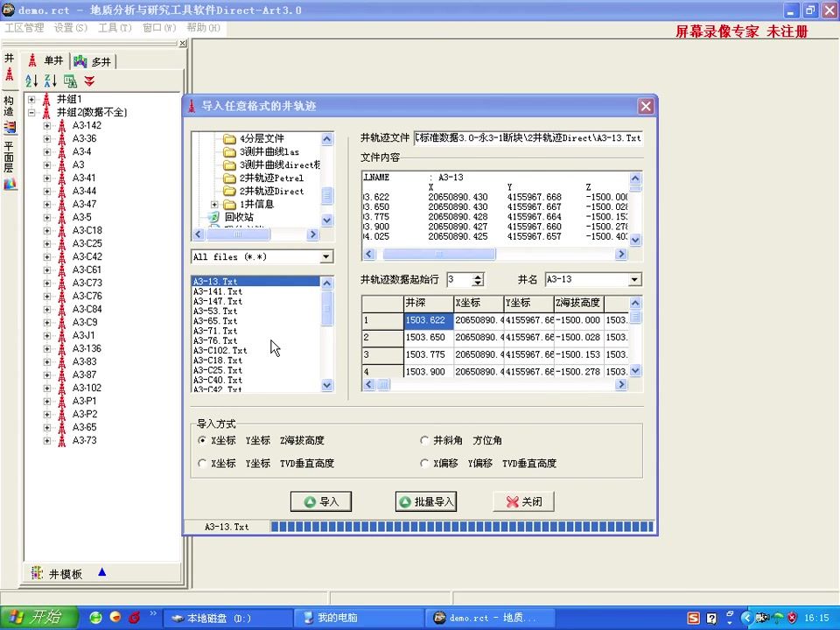Click the question mark tray icon
The height and width of the screenshot is (630, 840).
(711, 619)
